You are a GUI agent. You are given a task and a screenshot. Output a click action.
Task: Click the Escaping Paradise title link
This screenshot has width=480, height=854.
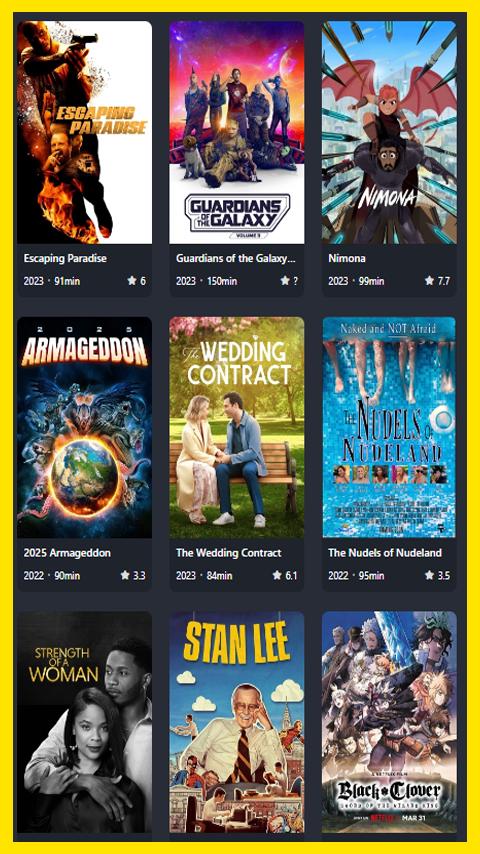tap(65, 258)
